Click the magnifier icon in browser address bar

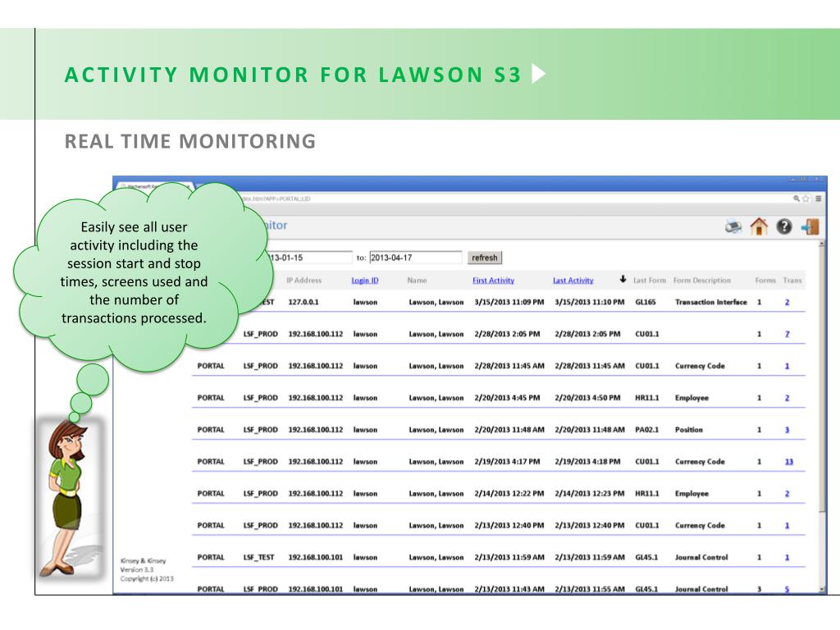click(x=797, y=199)
